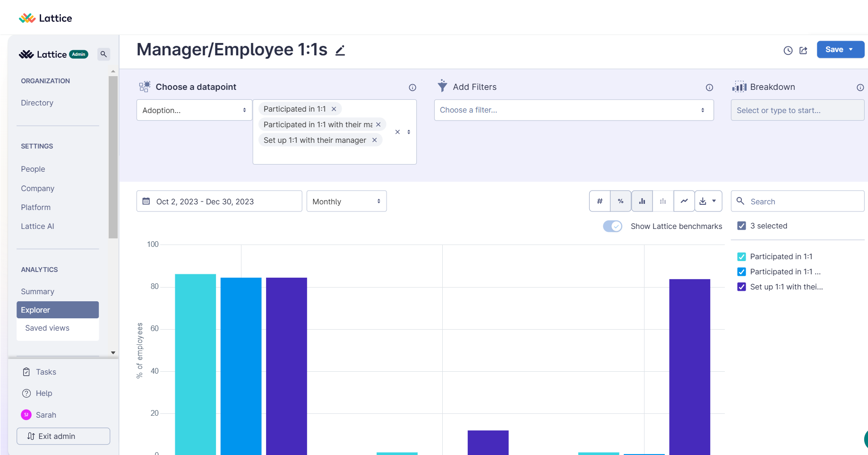The image size is (868, 455).
Task: Click the download icon
Action: coord(703,201)
